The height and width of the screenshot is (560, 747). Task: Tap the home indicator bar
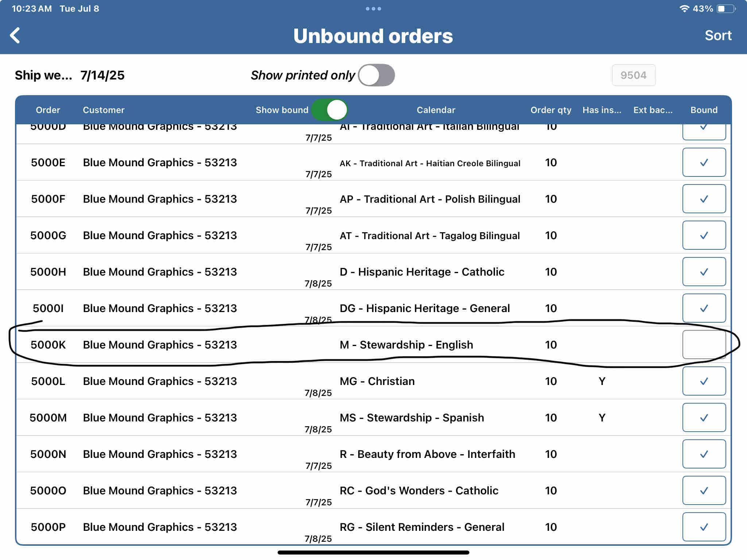pyautogui.click(x=373, y=552)
